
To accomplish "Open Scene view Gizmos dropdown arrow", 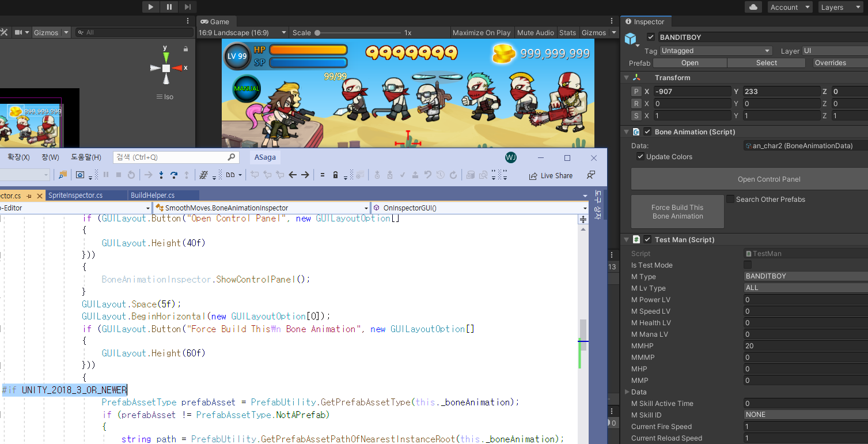I will [x=66, y=33].
